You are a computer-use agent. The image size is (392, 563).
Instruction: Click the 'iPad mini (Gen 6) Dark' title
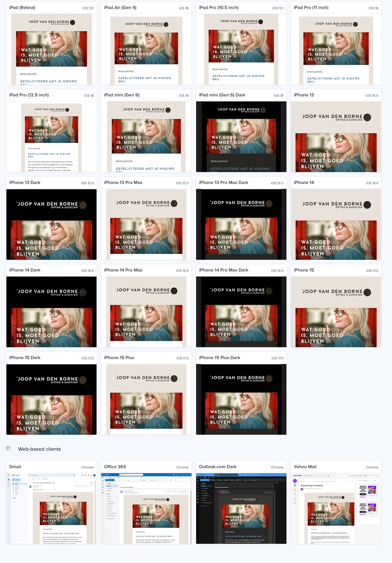(222, 95)
